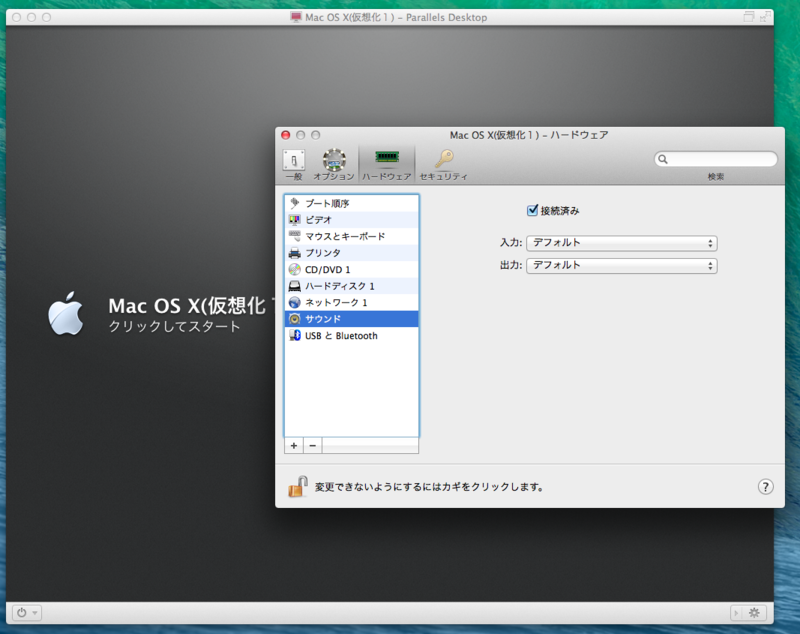Image resolution: width=800 pixels, height=634 pixels.
Task: Expand the status bar arrow beside the gear
Action: [x=736, y=613]
